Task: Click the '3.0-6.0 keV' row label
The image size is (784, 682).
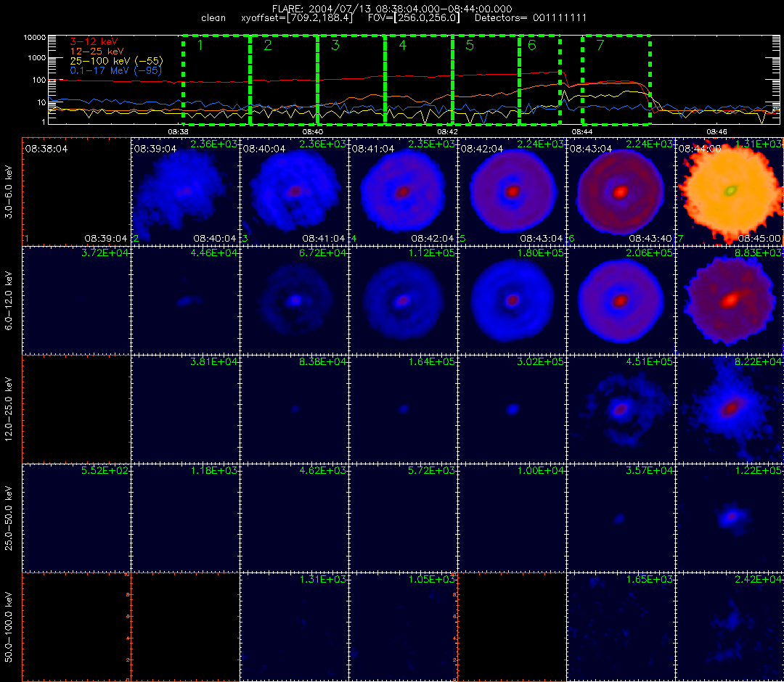Action: pyautogui.click(x=9, y=192)
